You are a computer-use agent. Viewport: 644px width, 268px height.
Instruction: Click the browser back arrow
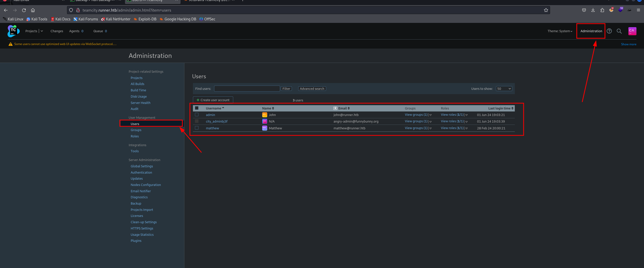[6, 10]
